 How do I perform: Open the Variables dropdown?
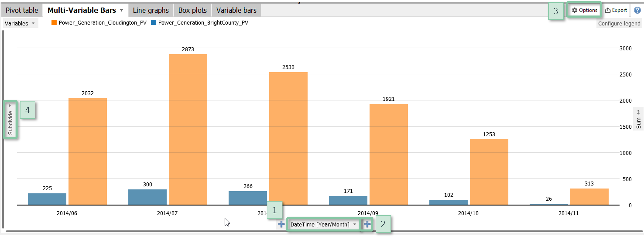click(x=20, y=24)
